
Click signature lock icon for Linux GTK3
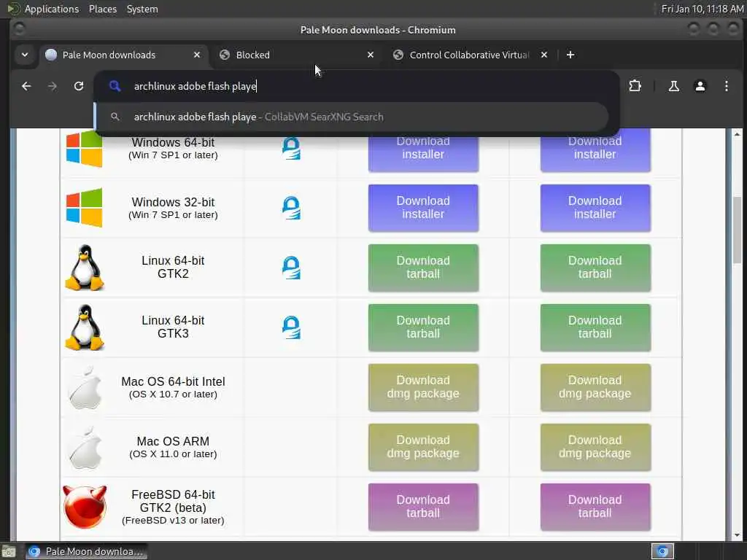click(x=291, y=327)
